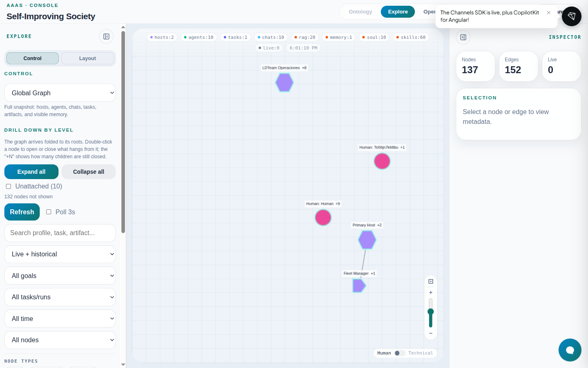588x368 pixels.
Task: Focus the search profile, task, artifact field
Action: (x=60, y=233)
